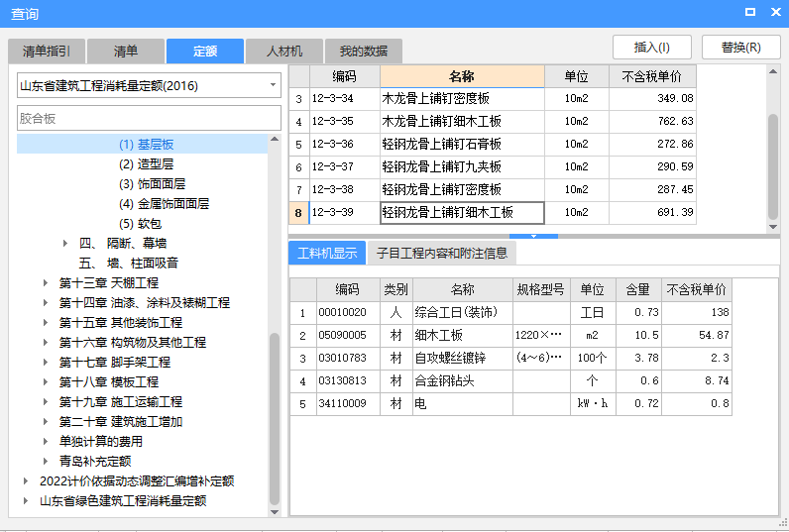This screenshot has height=532, width=789.
Task: Select row 12-3-34 木龙骨上铺钉密度板
Action: (x=494, y=98)
